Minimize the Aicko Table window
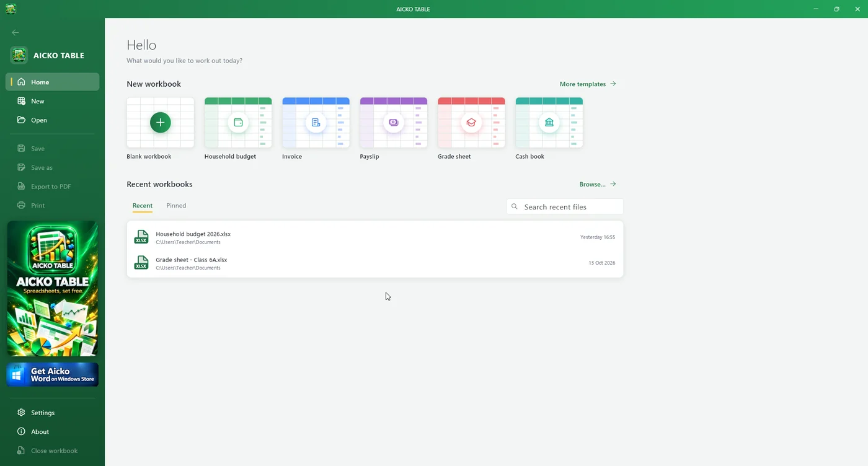This screenshot has width=868, height=466. click(816, 9)
